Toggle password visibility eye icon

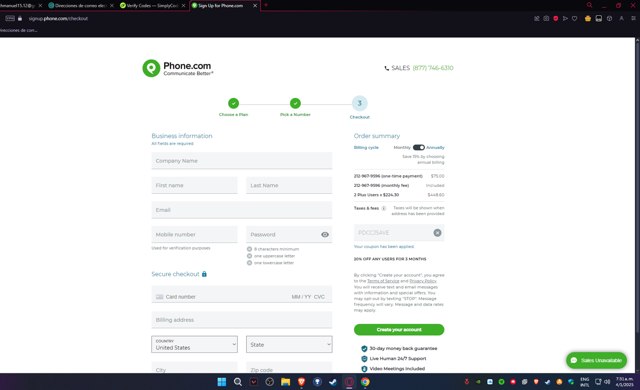325,235
